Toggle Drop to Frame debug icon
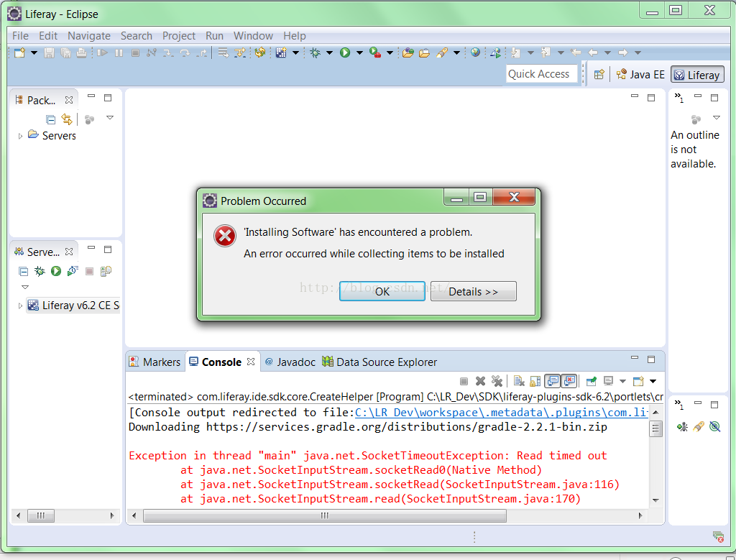This screenshot has height=560, width=736. coord(224,52)
